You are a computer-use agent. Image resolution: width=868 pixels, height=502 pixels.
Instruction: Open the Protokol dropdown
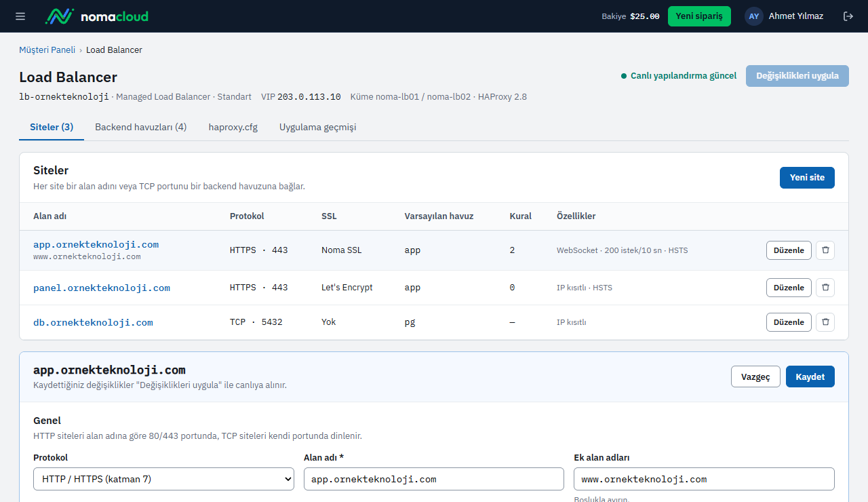click(x=163, y=479)
